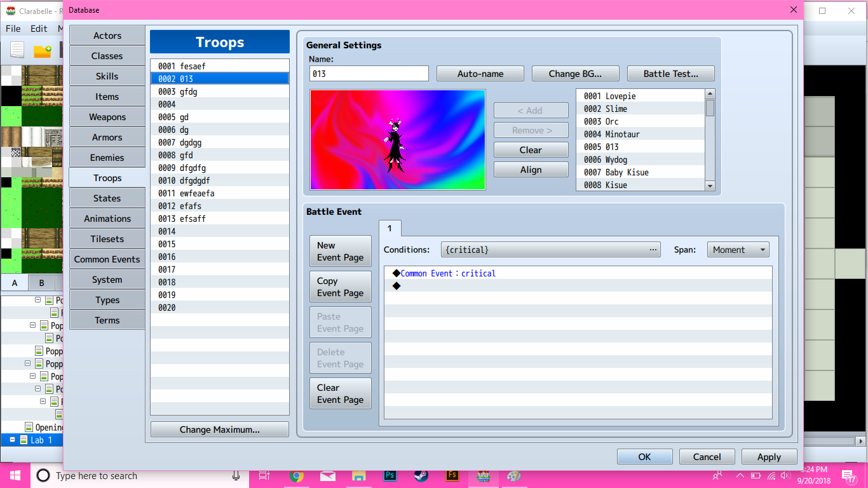Select battle event page tab 1

tap(390, 229)
